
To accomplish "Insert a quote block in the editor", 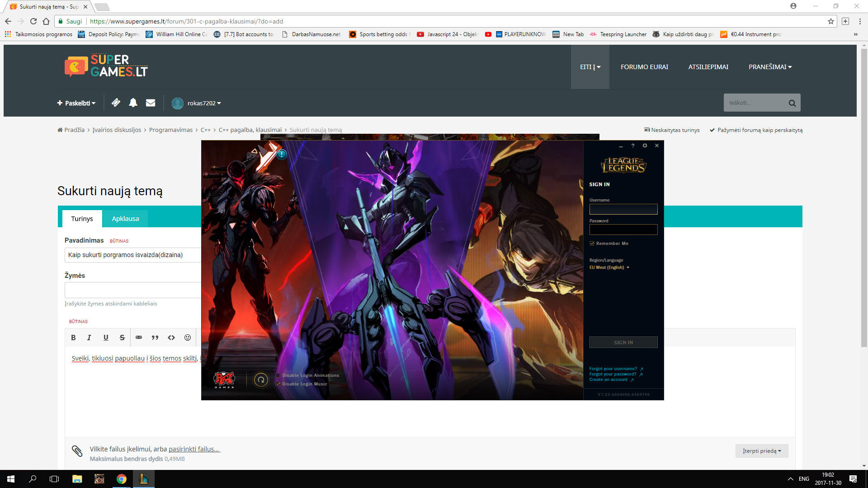I will tap(155, 338).
